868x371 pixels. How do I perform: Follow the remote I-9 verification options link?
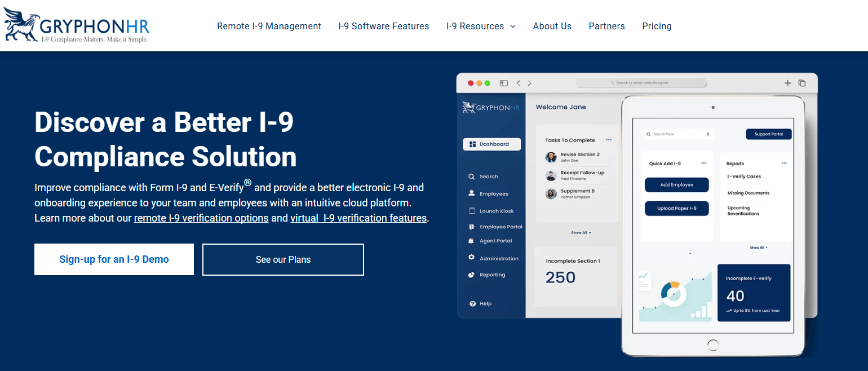pyautogui.click(x=201, y=218)
